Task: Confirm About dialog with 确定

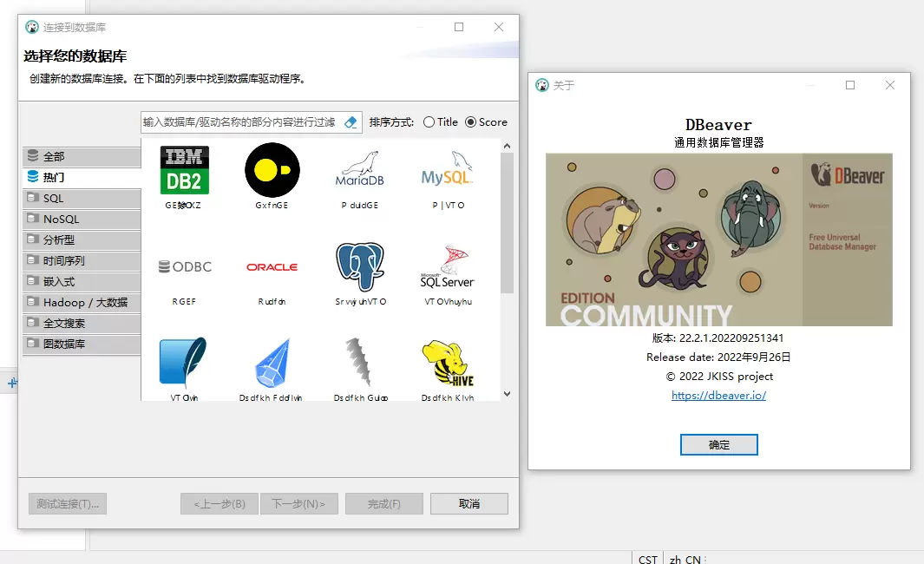Action: (719, 445)
